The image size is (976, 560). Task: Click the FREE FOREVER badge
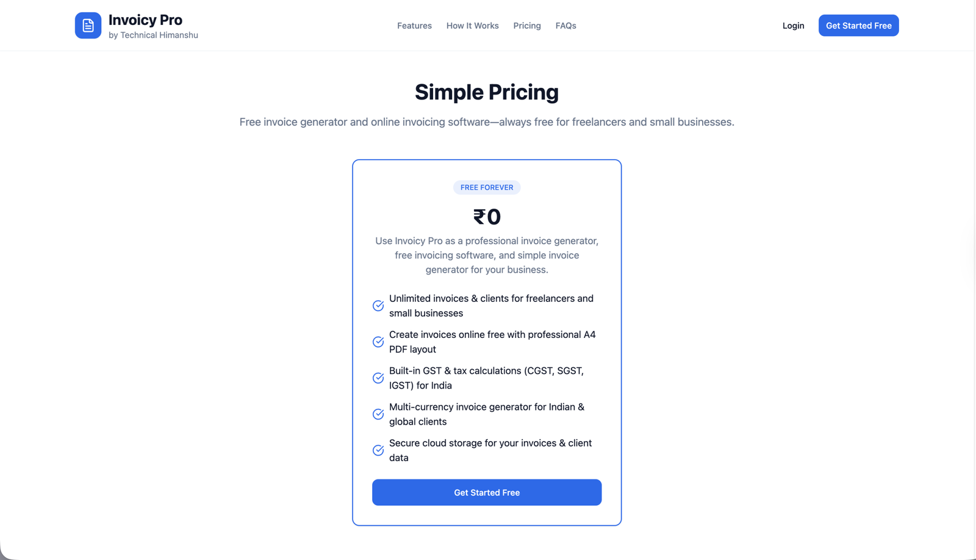point(487,187)
